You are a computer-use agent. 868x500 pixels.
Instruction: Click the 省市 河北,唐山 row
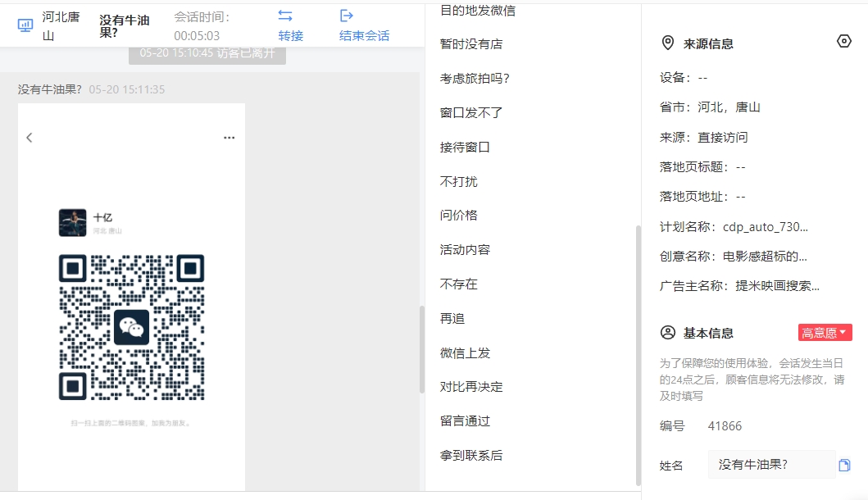point(710,107)
